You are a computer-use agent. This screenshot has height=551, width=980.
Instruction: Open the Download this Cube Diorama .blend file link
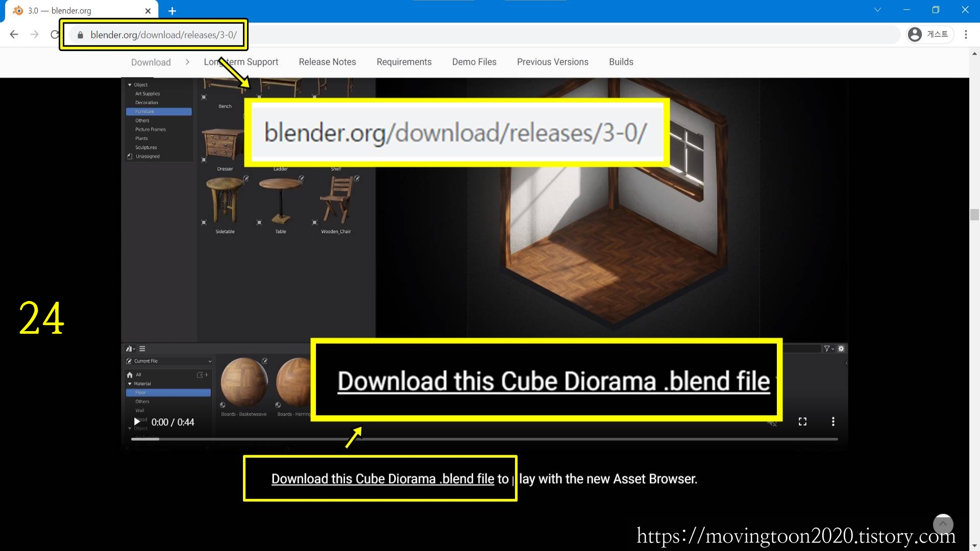click(383, 479)
